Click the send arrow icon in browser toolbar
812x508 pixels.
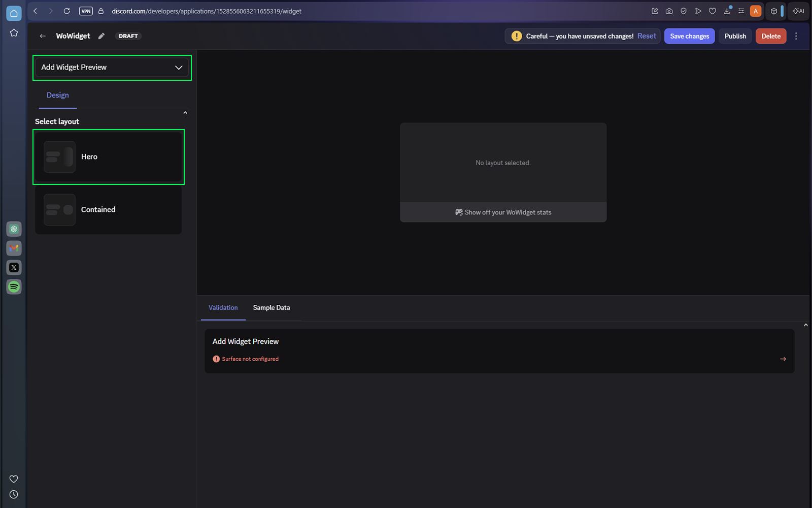pos(698,11)
